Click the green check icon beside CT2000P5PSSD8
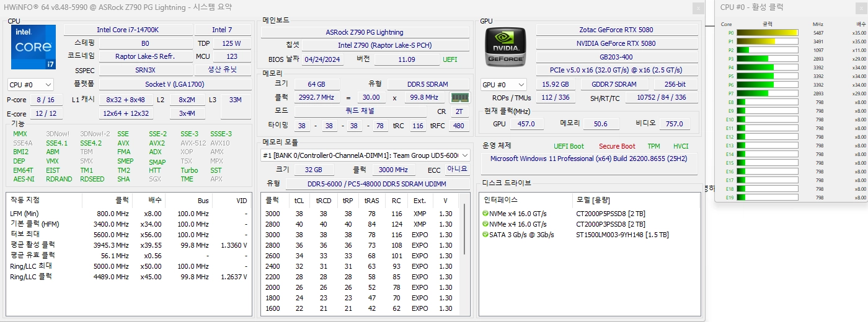This screenshot has height=322, width=868. pyautogui.click(x=485, y=213)
